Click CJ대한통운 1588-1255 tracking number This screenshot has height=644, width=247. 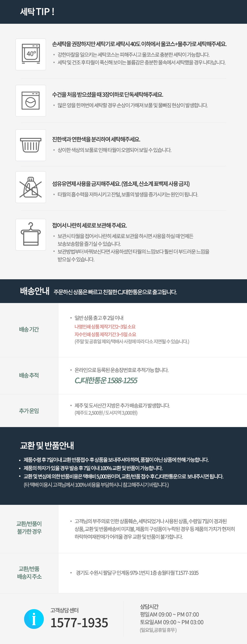coord(106,380)
